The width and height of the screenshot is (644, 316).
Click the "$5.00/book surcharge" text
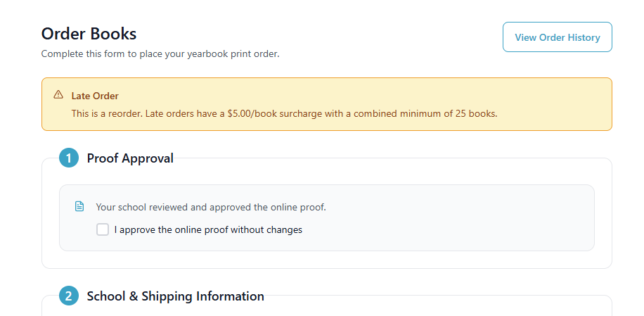[x=273, y=113]
